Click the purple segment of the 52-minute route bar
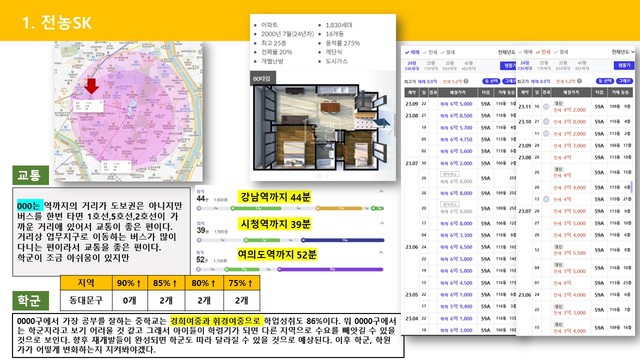Viewport: 640px width, 360px height. 331,269
